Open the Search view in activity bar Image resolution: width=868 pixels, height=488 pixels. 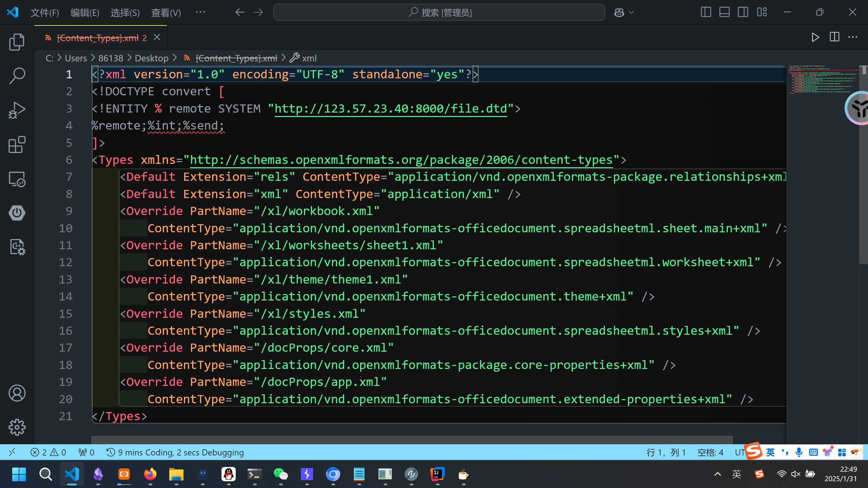coord(17,76)
